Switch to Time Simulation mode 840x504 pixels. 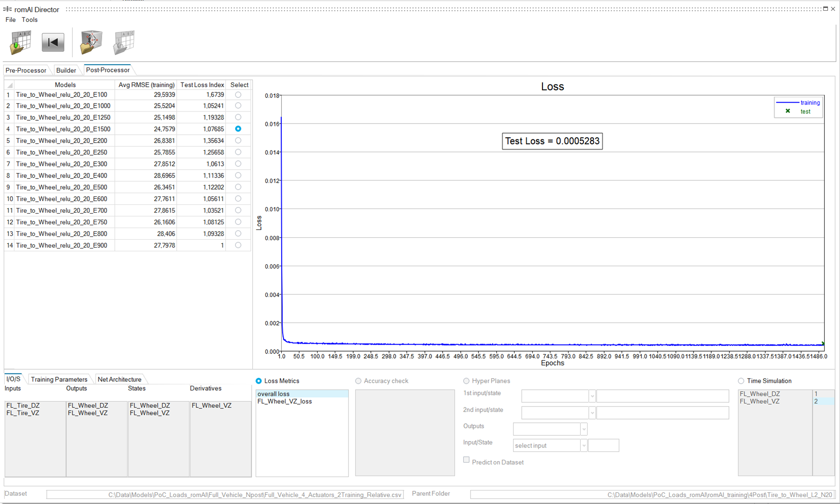click(741, 381)
